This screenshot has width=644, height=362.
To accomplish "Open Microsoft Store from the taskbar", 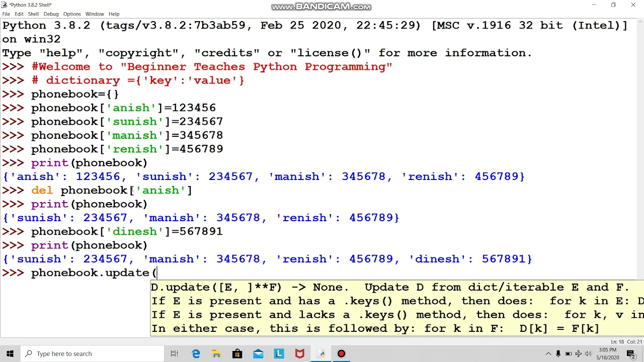I will tap(237, 353).
